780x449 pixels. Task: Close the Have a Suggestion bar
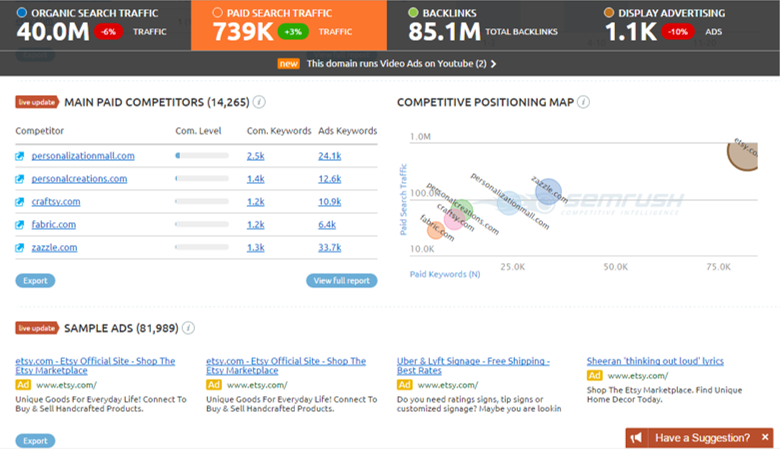click(x=765, y=437)
